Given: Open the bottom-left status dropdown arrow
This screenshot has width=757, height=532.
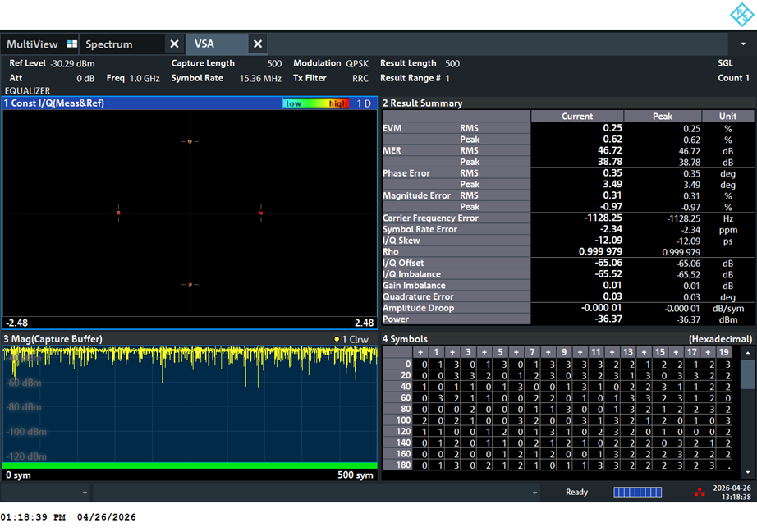Looking at the screenshot, I should tap(85, 493).
